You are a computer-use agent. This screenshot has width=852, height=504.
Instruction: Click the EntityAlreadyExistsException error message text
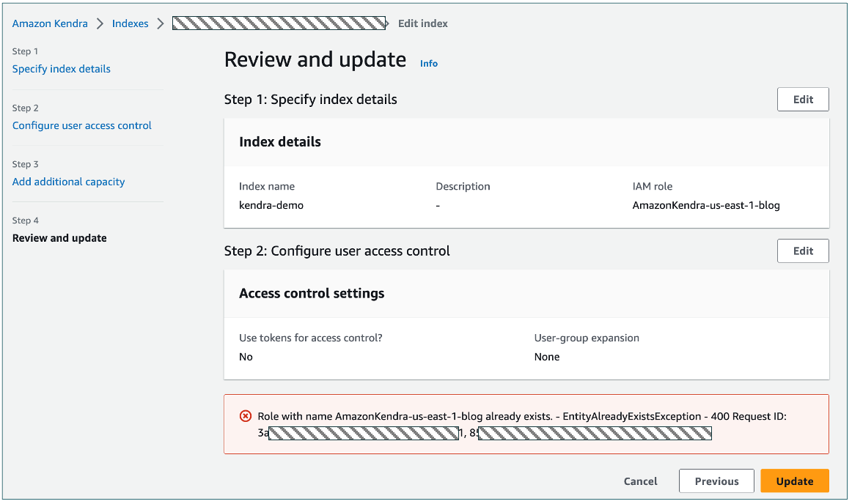(x=522, y=416)
